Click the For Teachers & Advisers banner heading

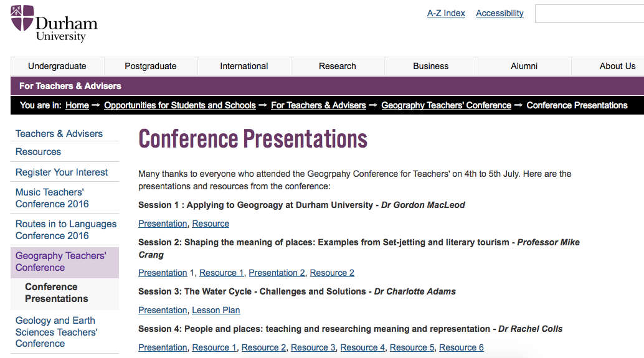[70, 86]
